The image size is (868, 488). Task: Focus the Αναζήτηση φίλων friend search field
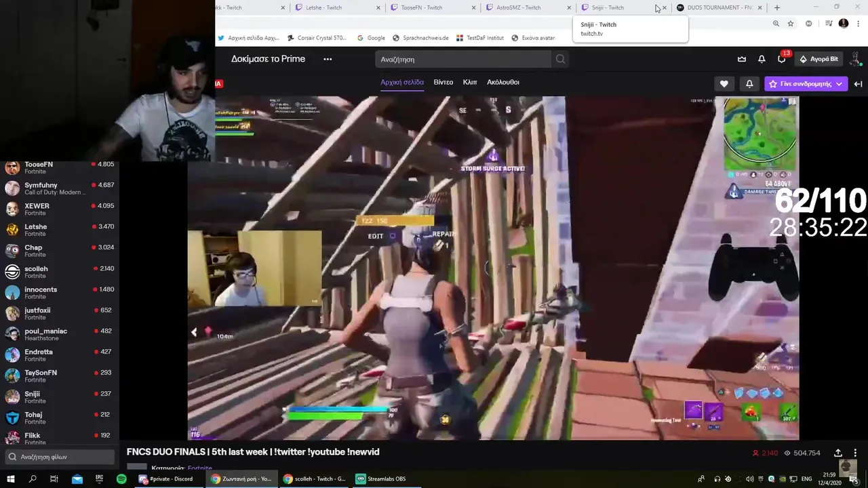(60, 457)
